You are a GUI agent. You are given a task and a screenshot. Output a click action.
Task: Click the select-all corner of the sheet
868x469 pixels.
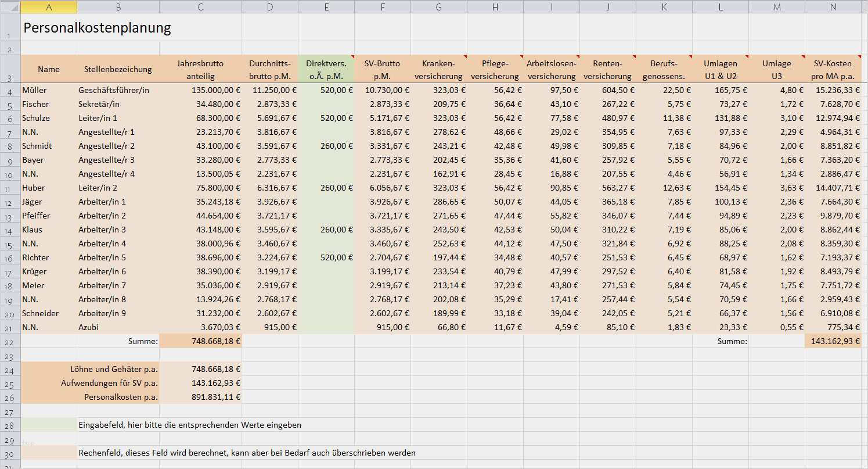(10, 7)
